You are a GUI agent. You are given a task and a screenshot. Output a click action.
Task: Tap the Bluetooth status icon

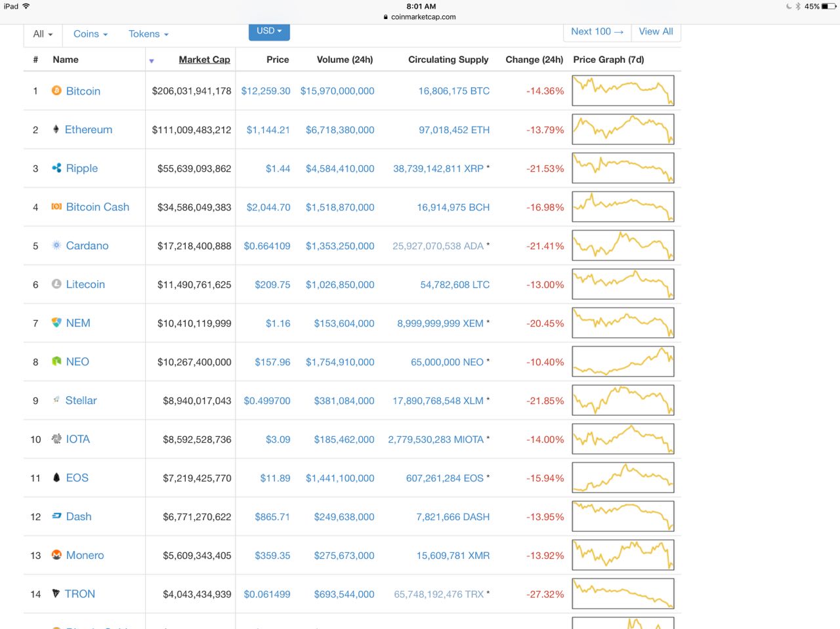(798, 7)
